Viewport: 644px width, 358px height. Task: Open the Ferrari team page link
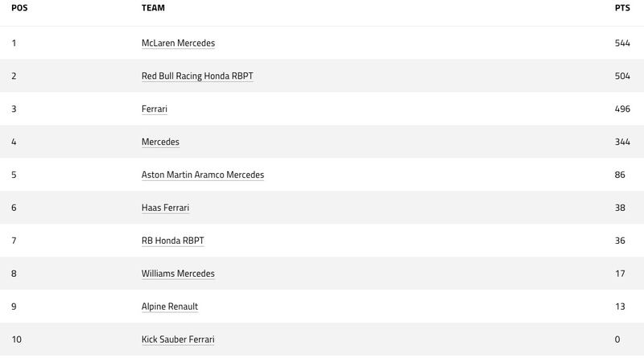154,109
